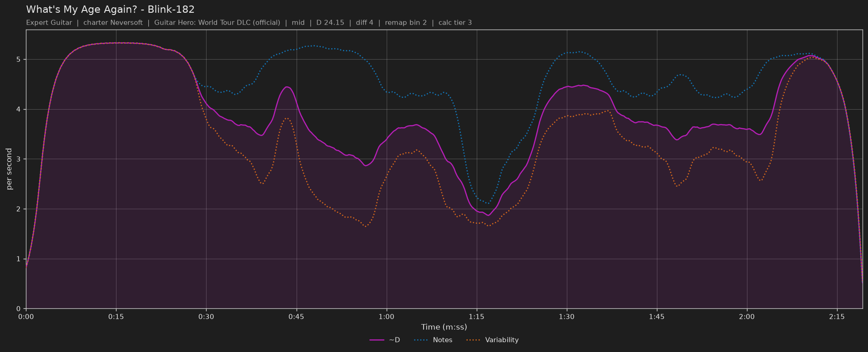The height and width of the screenshot is (352, 868).
Task: Click the 'Time (m:ss)' axis label
Action: tap(444, 327)
